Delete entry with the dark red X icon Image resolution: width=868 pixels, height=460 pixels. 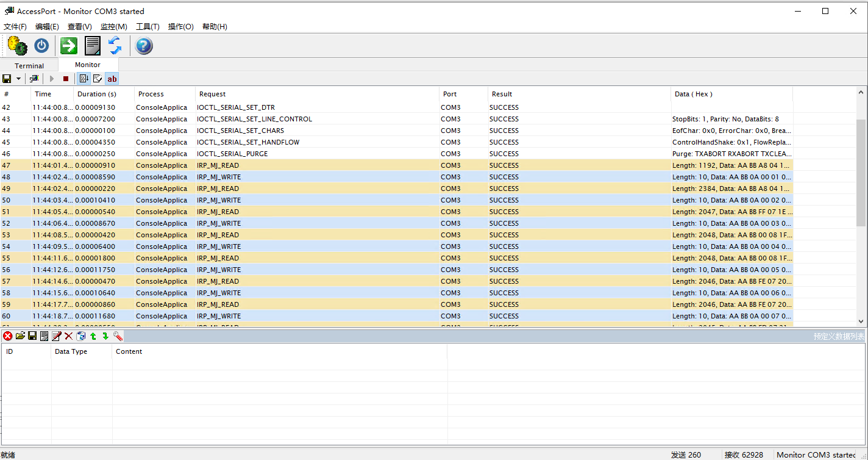(x=69, y=336)
